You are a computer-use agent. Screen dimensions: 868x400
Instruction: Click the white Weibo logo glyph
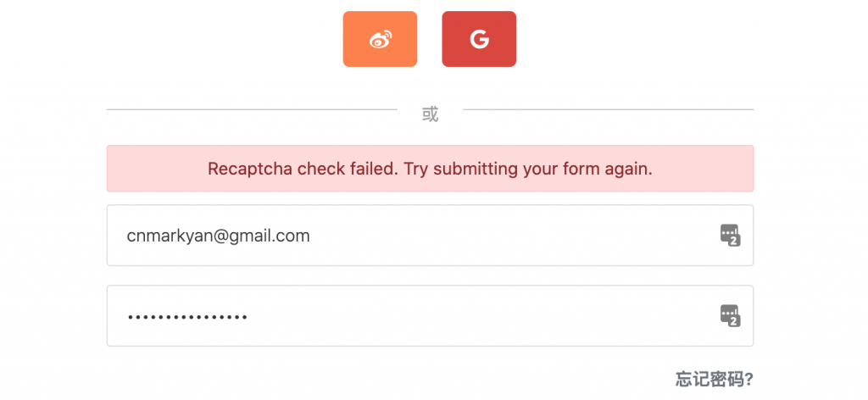pyautogui.click(x=380, y=39)
